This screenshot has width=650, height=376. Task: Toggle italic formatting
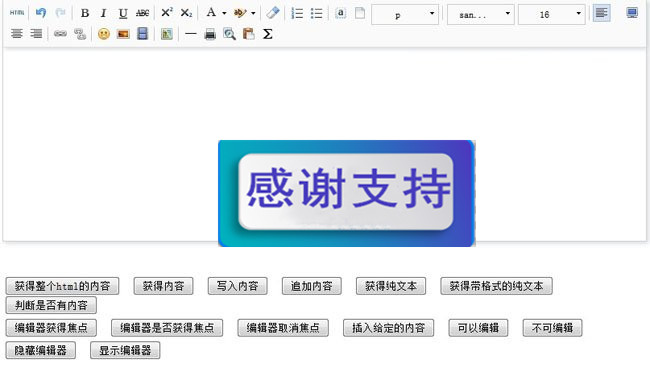pyautogui.click(x=104, y=13)
